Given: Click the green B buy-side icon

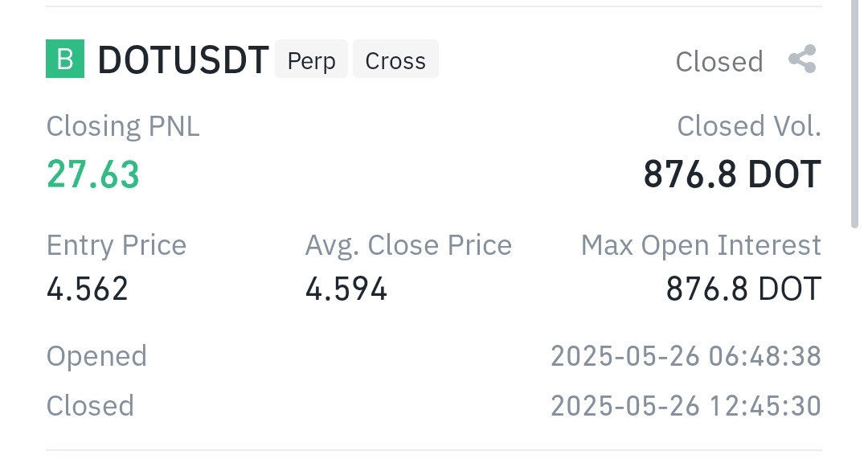Looking at the screenshot, I should 65,59.
